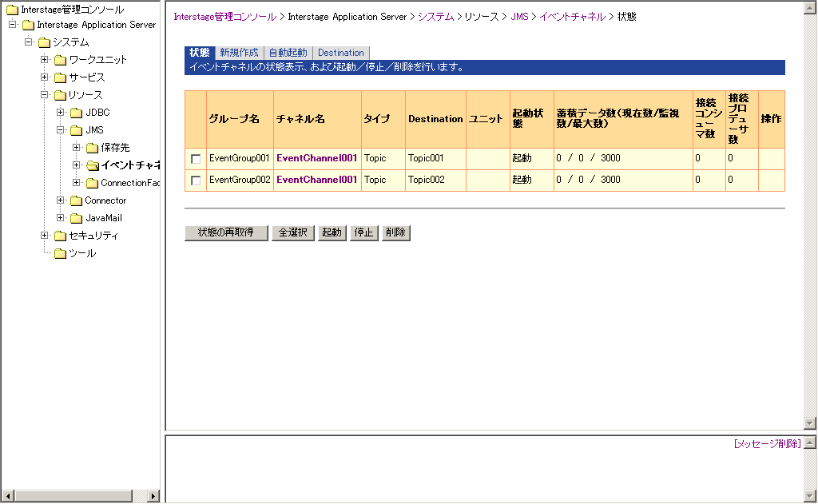Screen dimensions: 818x504
Task: Click the JDBC folder icon
Action: pos(77,113)
